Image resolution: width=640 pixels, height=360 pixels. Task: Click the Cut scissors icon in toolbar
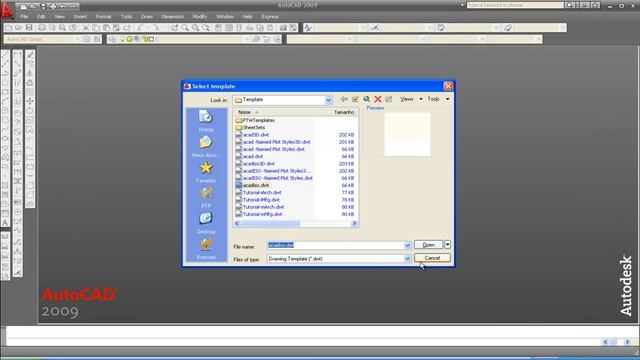tap(86, 28)
